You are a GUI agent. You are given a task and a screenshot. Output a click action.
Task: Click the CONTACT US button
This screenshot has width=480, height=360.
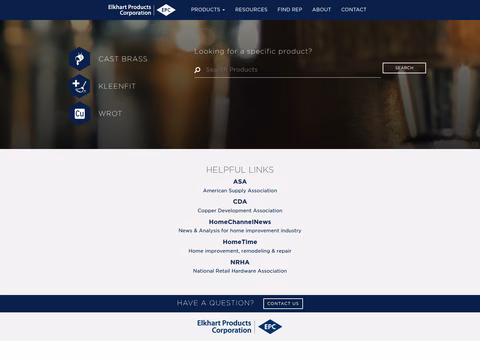pyautogui.click(x=283, y=303)
